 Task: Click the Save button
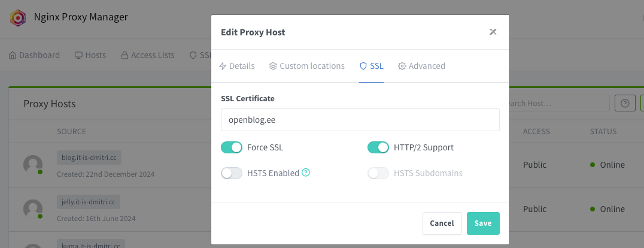(x=483, y=223)
